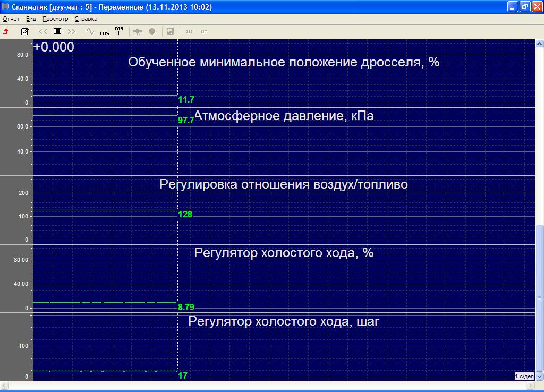The height and width of the screenshot is (392, 544).
Task: Click the sine wave toolbar icon
Action: pos(90,31)
